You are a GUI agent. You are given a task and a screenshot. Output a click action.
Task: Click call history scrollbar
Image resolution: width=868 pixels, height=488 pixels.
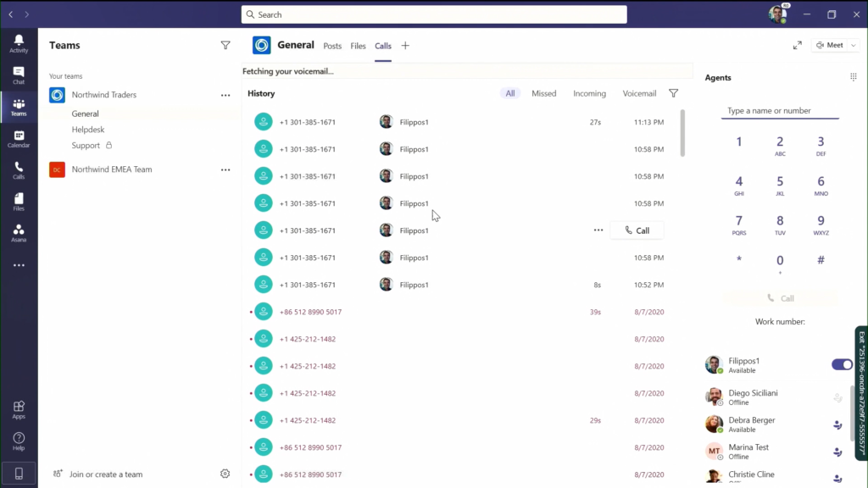tap(682, 133)
